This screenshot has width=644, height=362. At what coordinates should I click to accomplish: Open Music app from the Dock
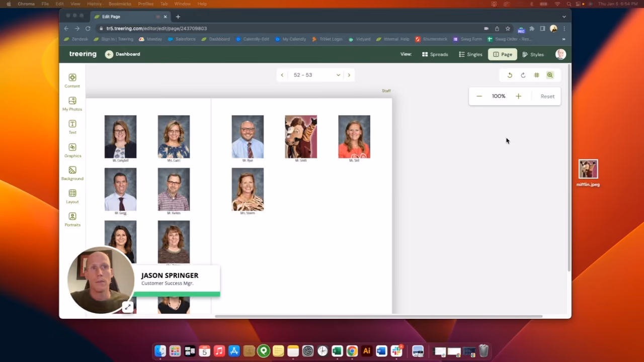point(219,351)
